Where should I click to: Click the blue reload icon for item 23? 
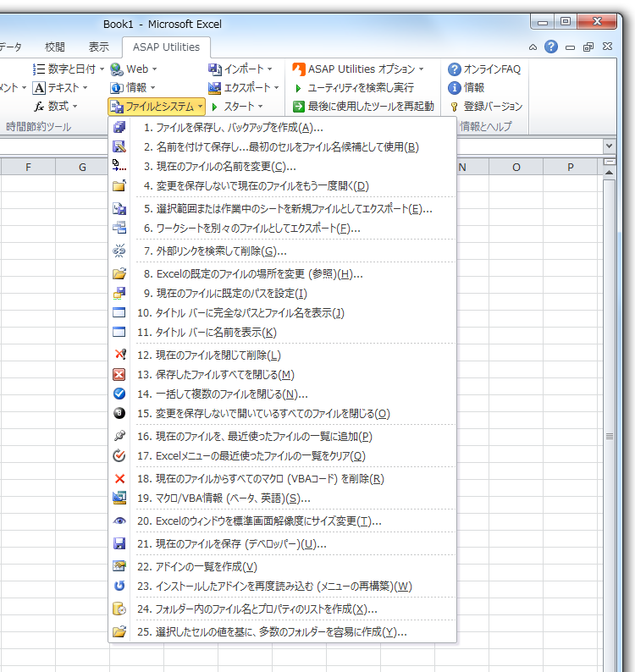coord(119,586)
